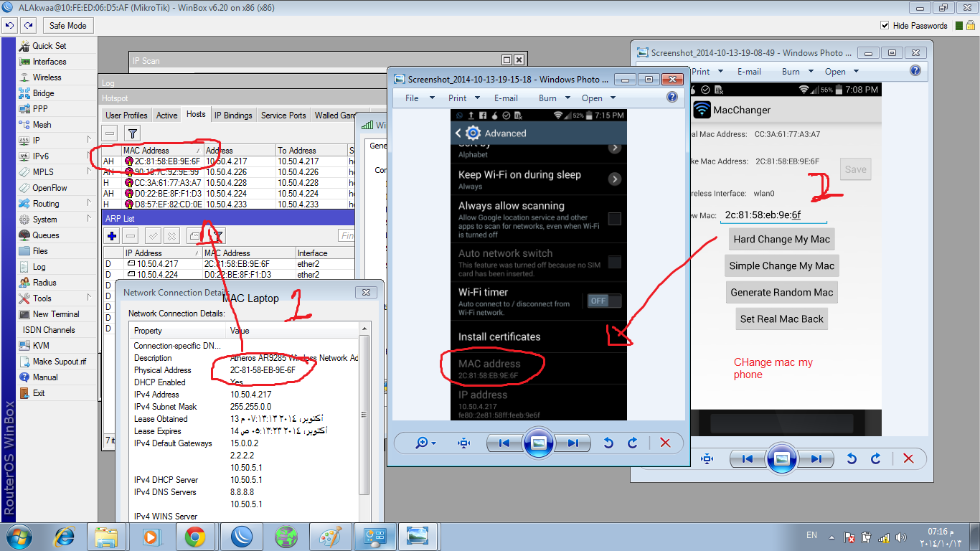Click E-mail in the 19-15-18 photo viewer
980x551 pixels.
506,98
